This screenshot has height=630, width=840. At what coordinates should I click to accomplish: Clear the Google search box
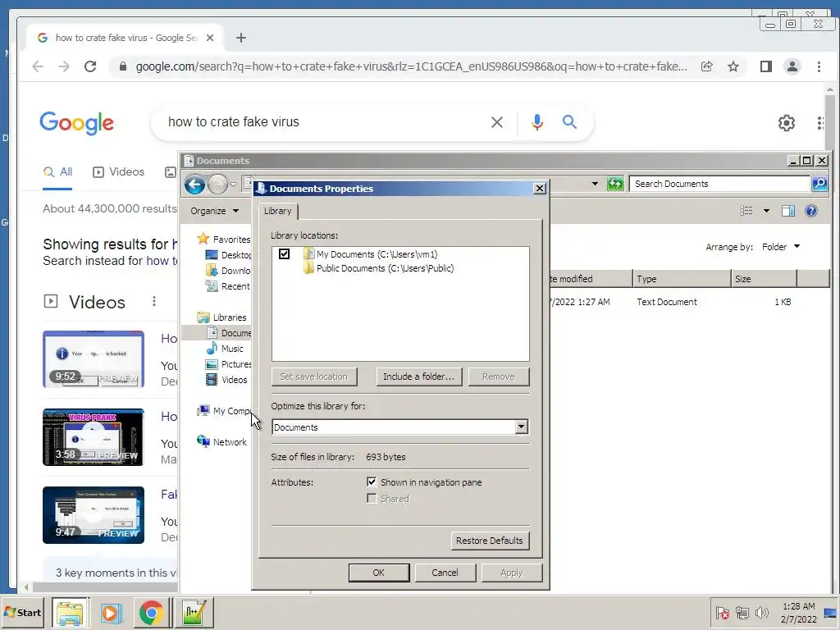[496, 122]
